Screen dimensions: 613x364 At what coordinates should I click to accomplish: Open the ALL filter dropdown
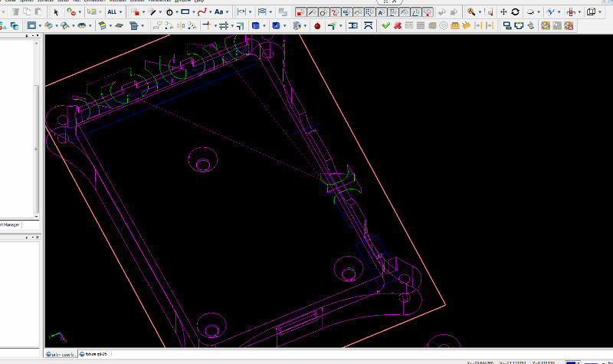pos(113,12)
